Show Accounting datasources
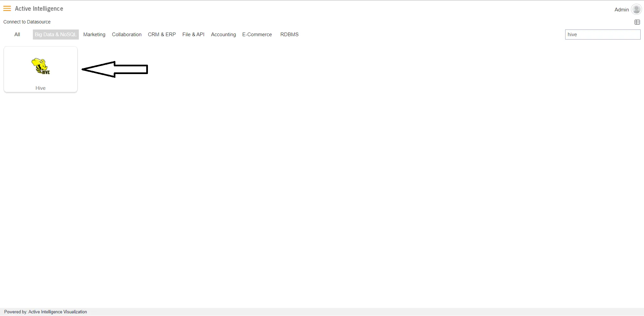Image resolution: width=644 pixels, height=316 pixels. pos(223,35)
